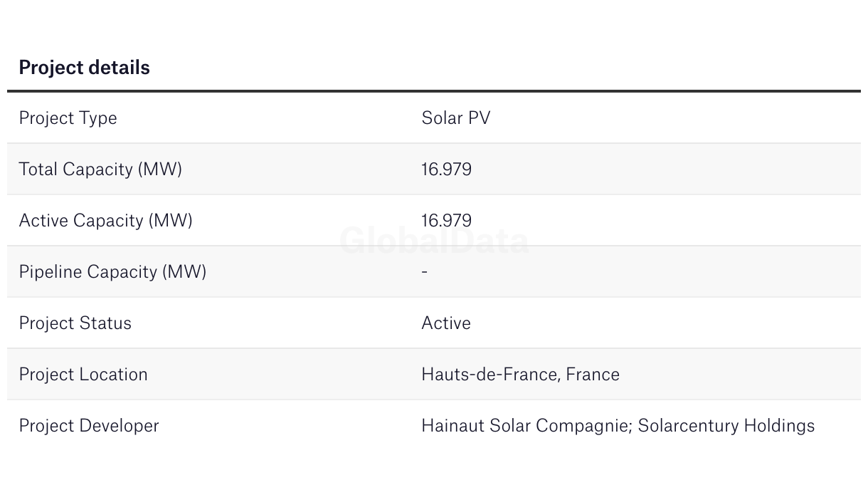Click the country France after the comma
The width and height of the screenshot is (868, 480).
click(593, 375)
